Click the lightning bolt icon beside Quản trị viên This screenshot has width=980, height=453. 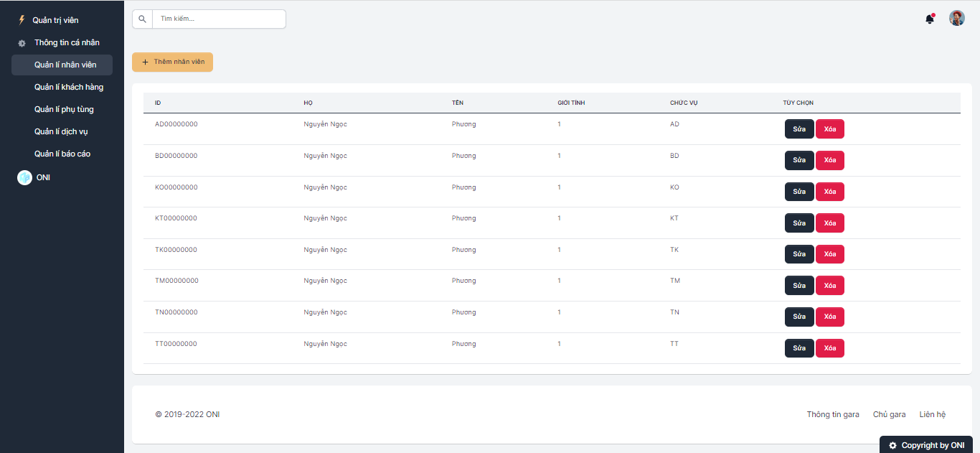pos(22,20)
